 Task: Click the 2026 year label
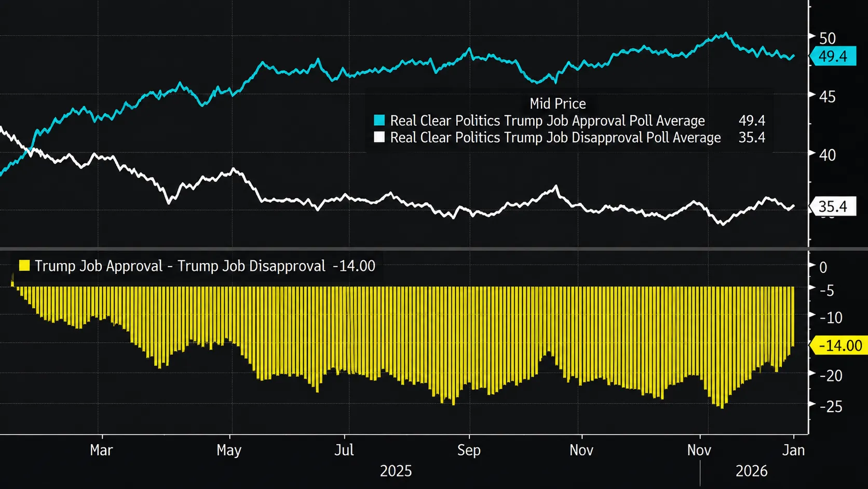click(751, 471)
